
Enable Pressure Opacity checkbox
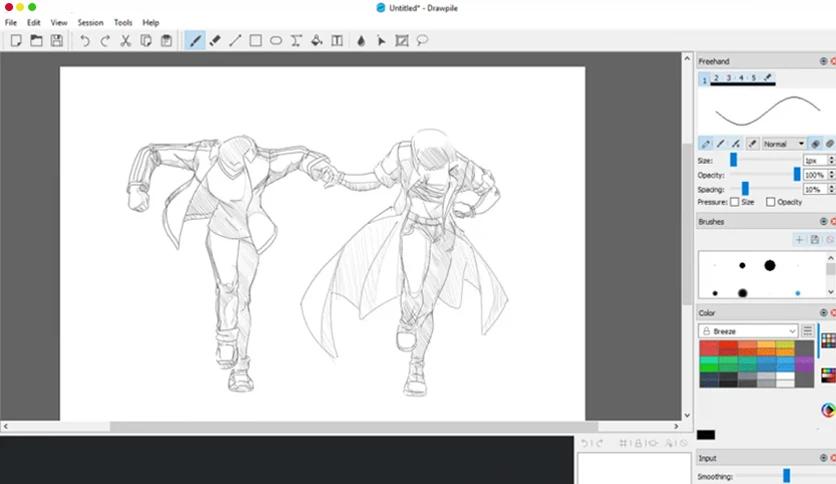pyautogui.click(x=770, y=202)
